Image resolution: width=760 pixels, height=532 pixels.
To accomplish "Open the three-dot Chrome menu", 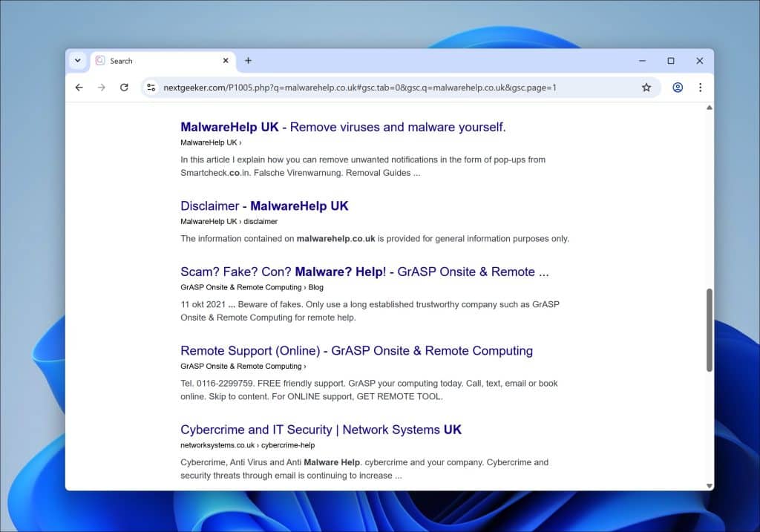I will (701, 87).
